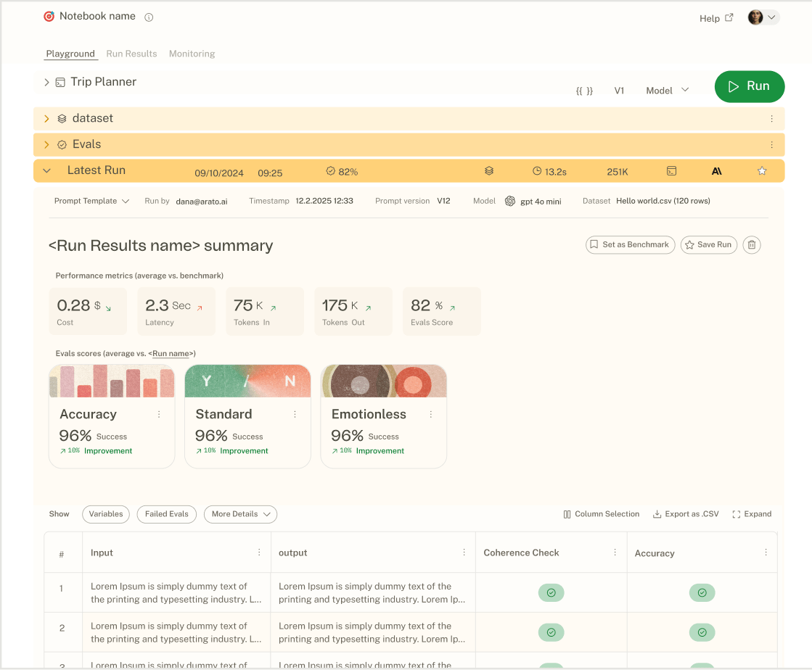Expand the Evals section
Viewport: 812px width, 670px height.
pyautogui.click(x=46, y=144)
